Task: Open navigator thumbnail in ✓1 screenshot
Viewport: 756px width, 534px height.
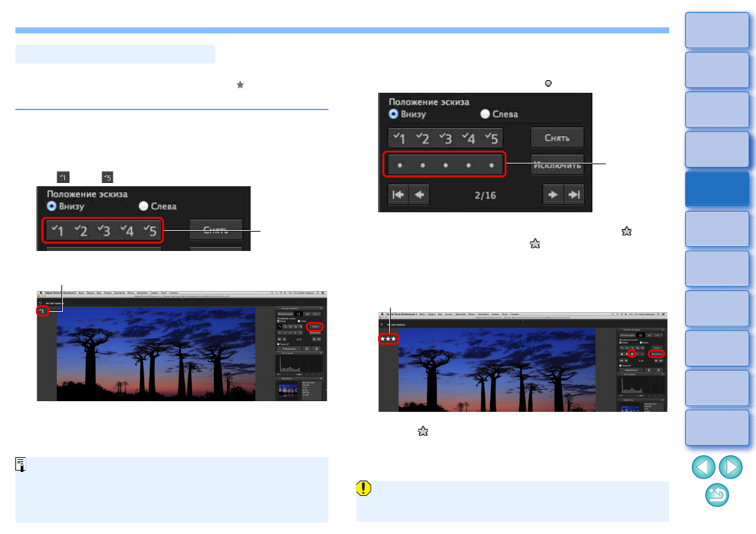Action: click(289, 391)
